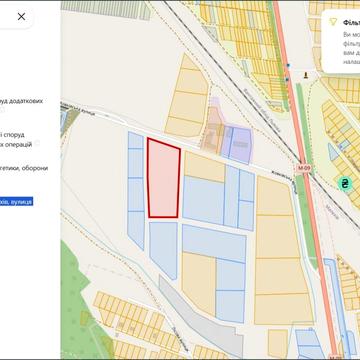Image resolution: width=360 pixels, height=360 pixels.
Task: Click the green hryvnia price marker
Action: coord(344,183)
